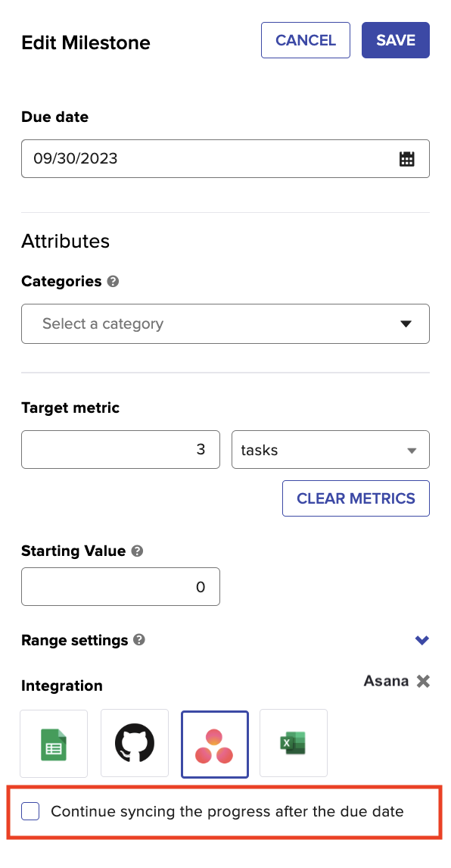451x868 pixels.
Task: Remove the Asana integration with X
Action: tap(423, 681)
